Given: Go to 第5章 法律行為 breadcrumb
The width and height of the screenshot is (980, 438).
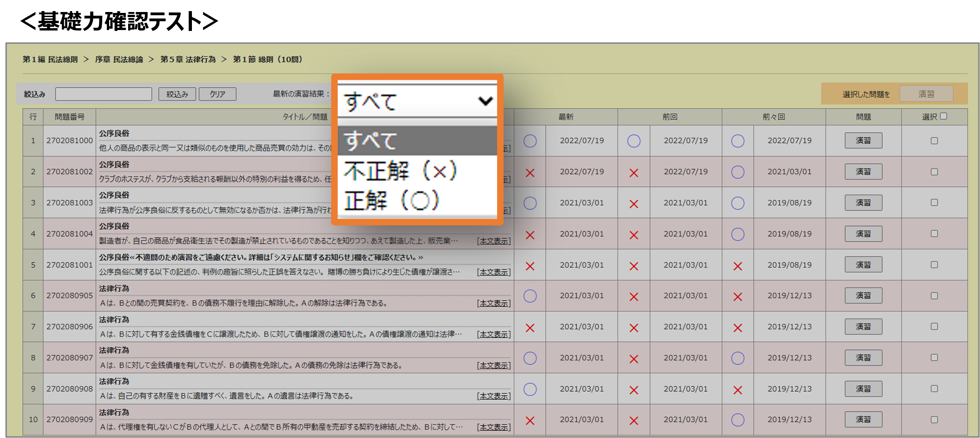Looking at the screenshot, I should pyautogui.click(x=188, y=59).
